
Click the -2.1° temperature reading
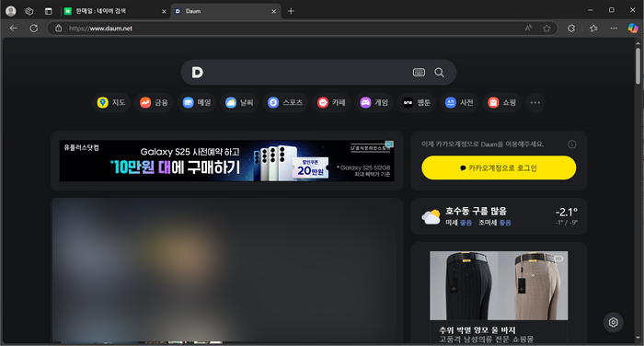[x=567, y=212]
